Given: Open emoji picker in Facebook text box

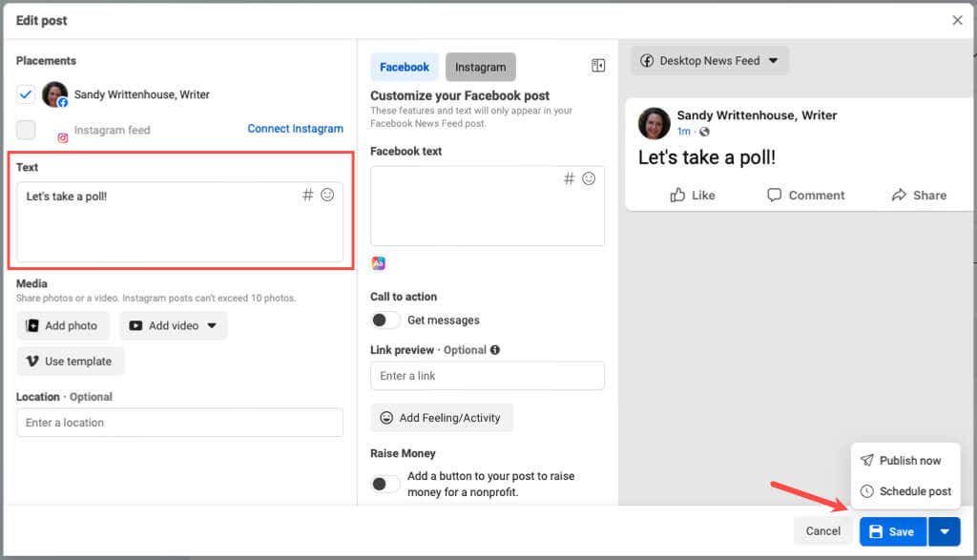Looking at the screenshot, I should pos(589,178).
